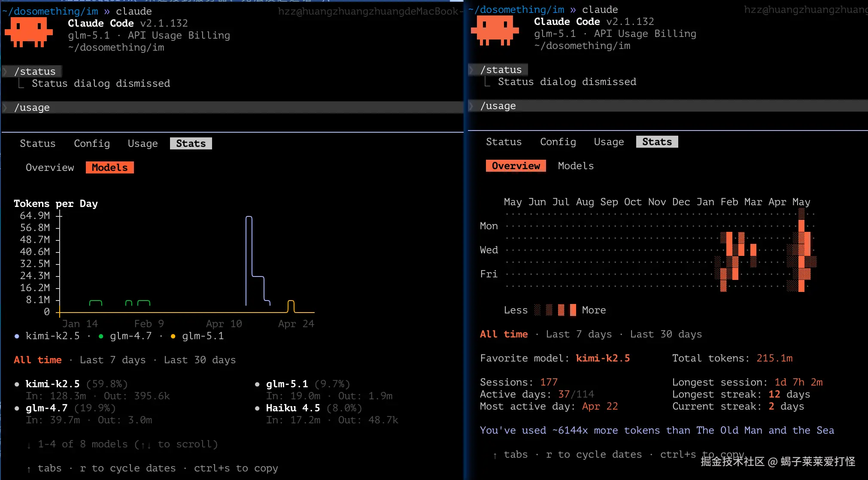Click the "Fri" row label on heatmap
Image resolution: width=868 pixels, height=480 pixels.
(489, 274)
